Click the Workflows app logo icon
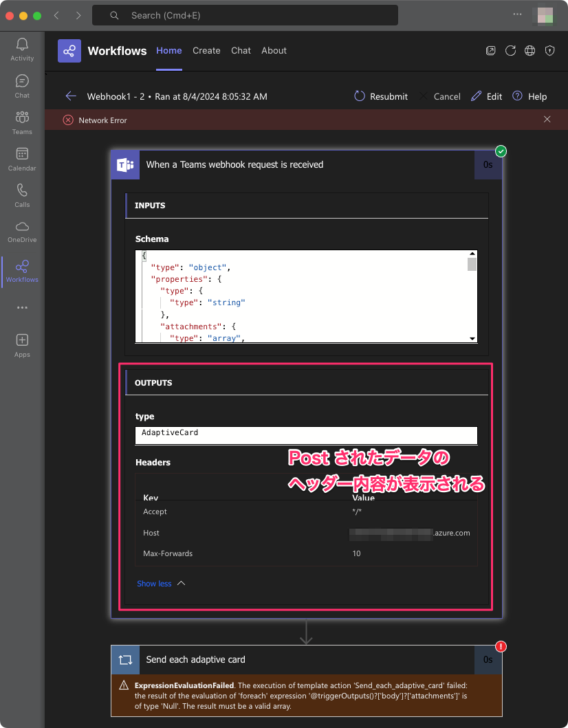The image size is (568, 728). click(x=69, y=51)
